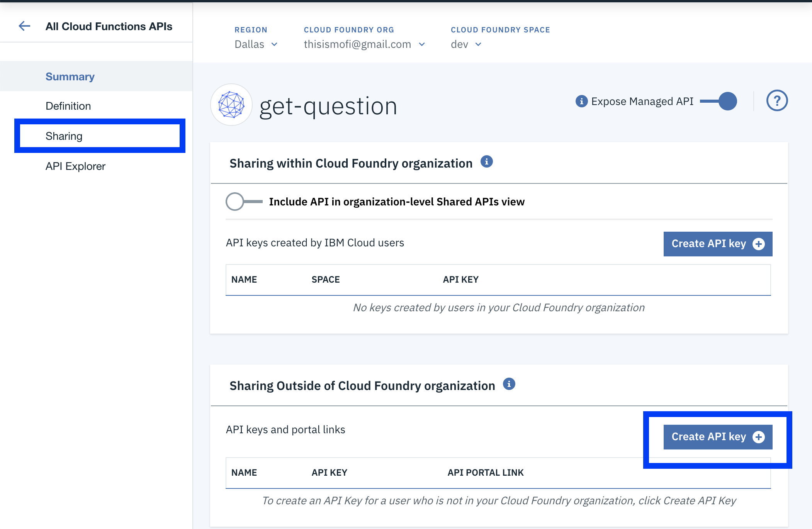
Task: Click the All Cloud Functions APIs title
Action: point(109,26)
